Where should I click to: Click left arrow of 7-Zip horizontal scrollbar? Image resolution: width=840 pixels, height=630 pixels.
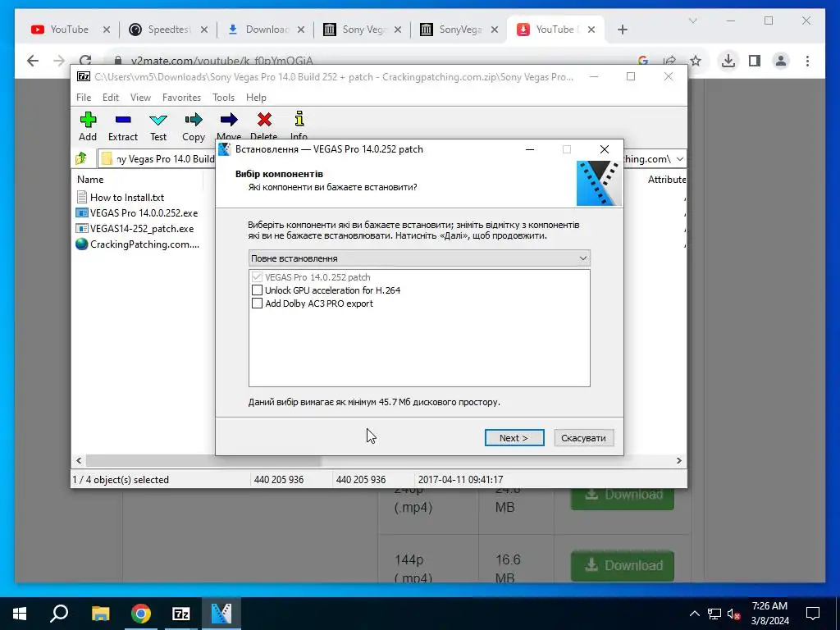click(79, 460)
